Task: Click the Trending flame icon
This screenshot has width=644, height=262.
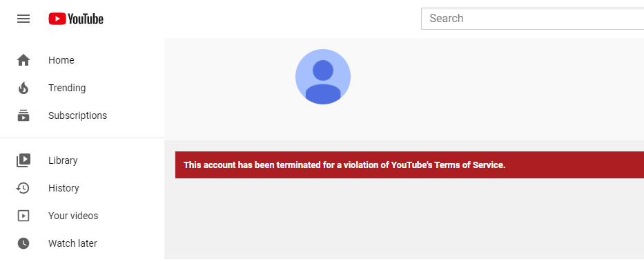Action: point(23,88)
